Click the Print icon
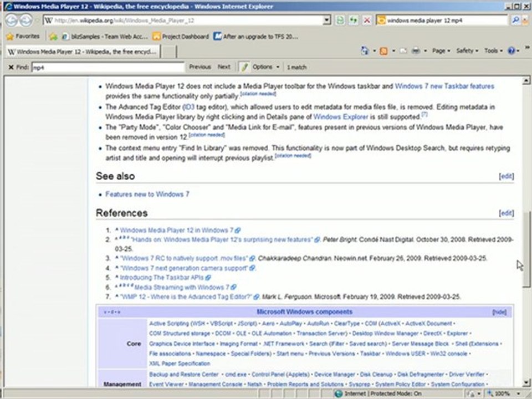The height and width of the screenshot is (399, 532). (416, 51)
